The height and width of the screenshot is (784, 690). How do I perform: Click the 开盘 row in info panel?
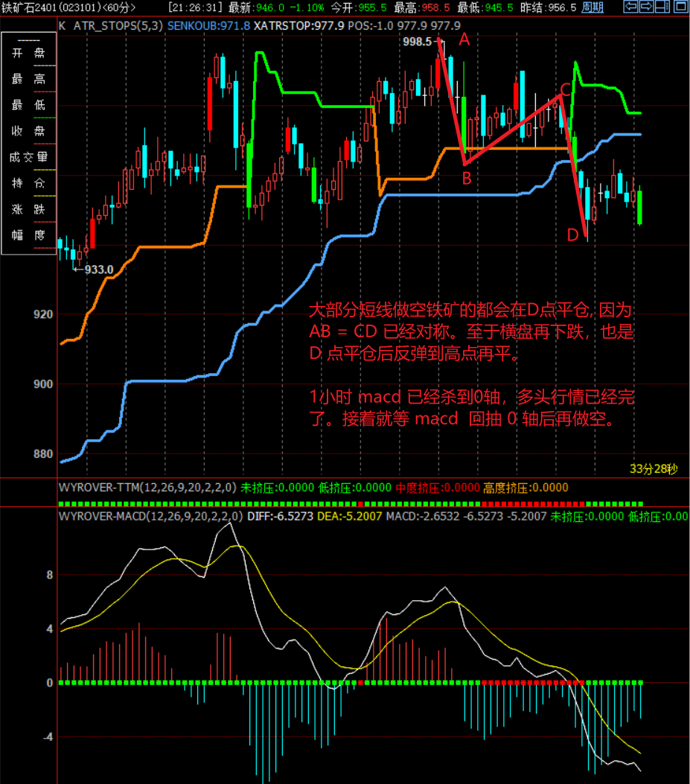(x=29, y=53)
